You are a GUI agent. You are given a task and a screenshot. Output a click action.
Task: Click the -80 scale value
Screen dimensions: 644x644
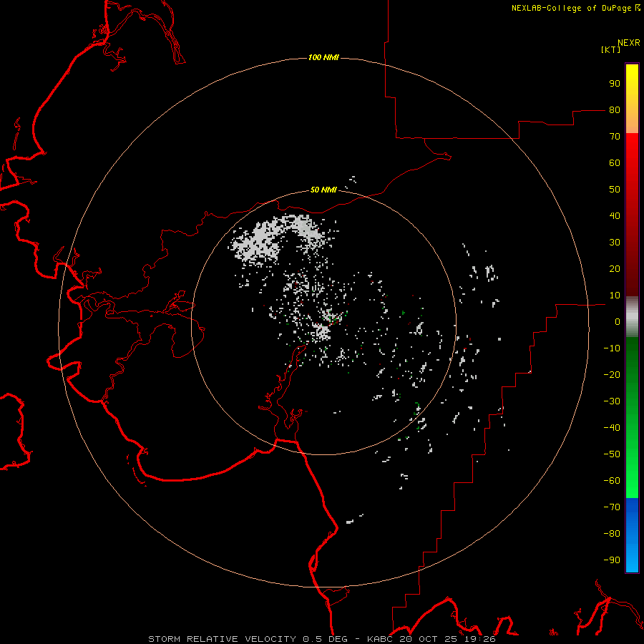click(612, 534)
